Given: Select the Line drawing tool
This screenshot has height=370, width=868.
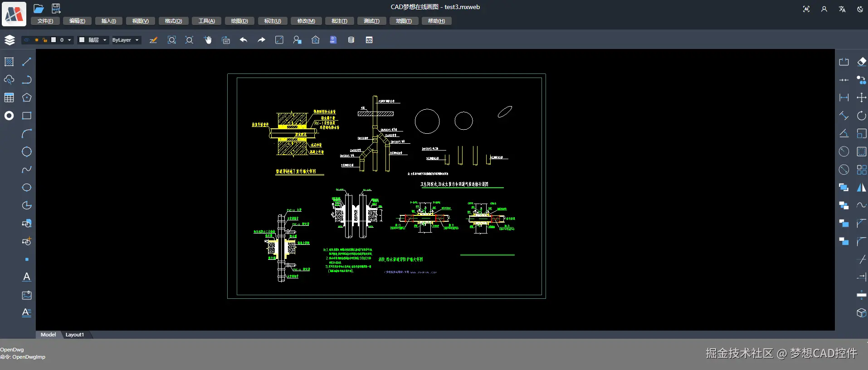Looking at the screenshot, I should tap(27, 62).
